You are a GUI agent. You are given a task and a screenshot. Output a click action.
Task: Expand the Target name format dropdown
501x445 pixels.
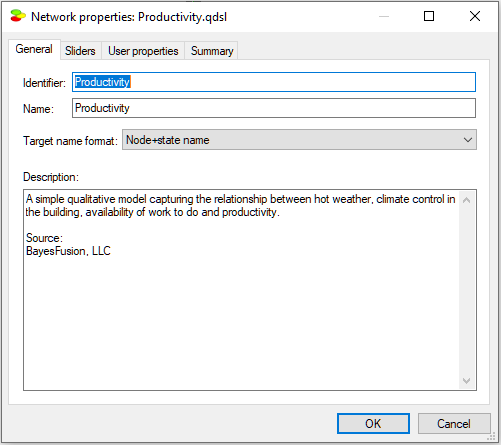pyautogui.click(x=299, y=140)
